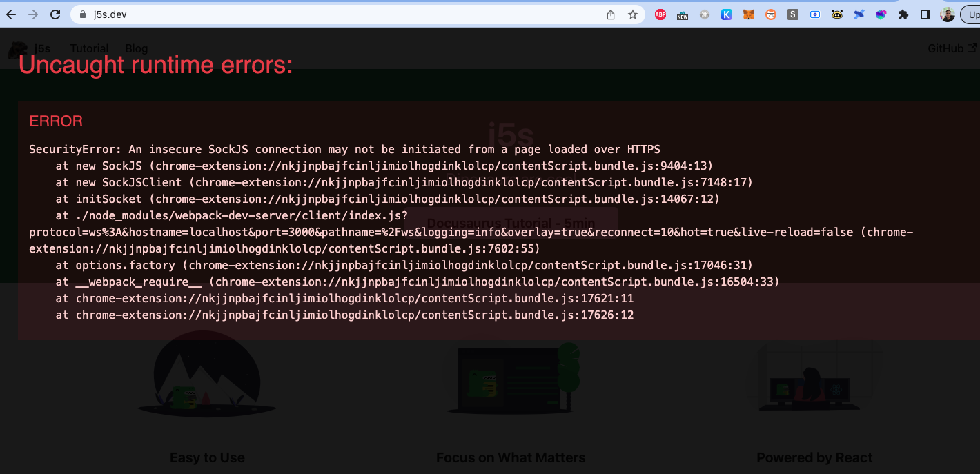Click the Update button in Chrome

click(970, 14)
